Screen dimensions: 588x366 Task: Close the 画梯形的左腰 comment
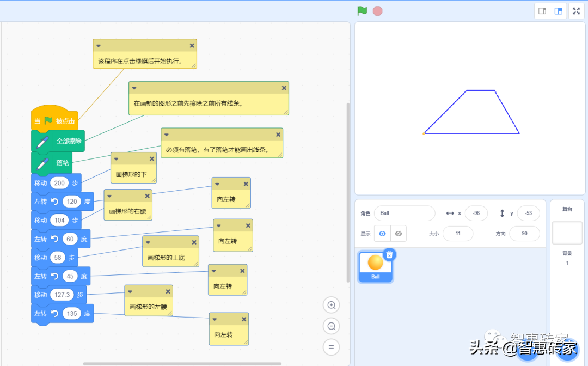(x=168, y=291)
